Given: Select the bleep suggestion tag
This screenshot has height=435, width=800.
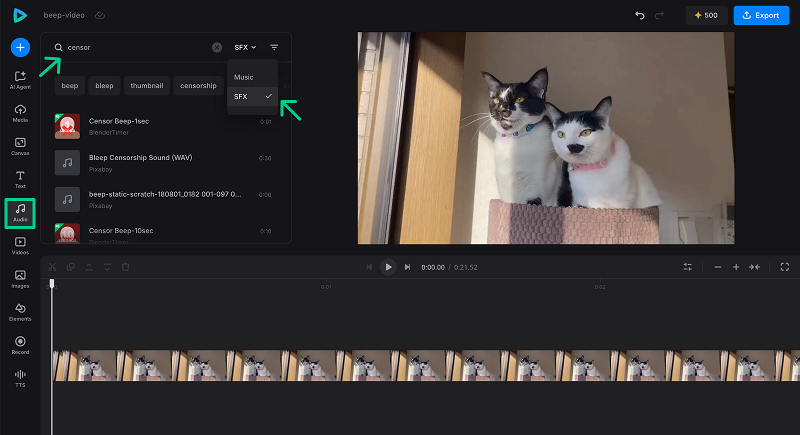Looking at the screenshot, I should (104, 86).
